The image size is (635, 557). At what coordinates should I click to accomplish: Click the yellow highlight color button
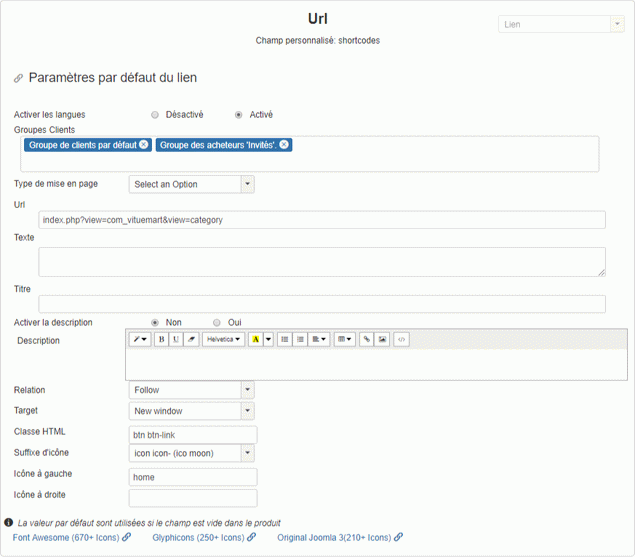(255, 340)
